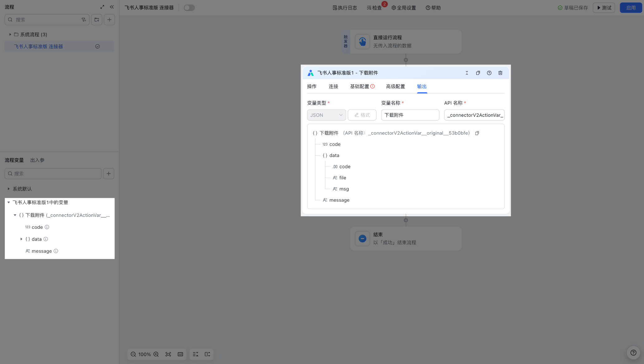
Task: Edit the API 名称 field
Action: click(474, 115)
